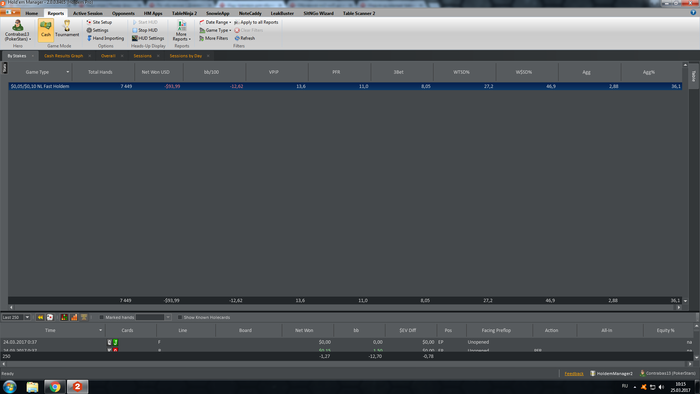Open Site Setup

click(99, 22)
